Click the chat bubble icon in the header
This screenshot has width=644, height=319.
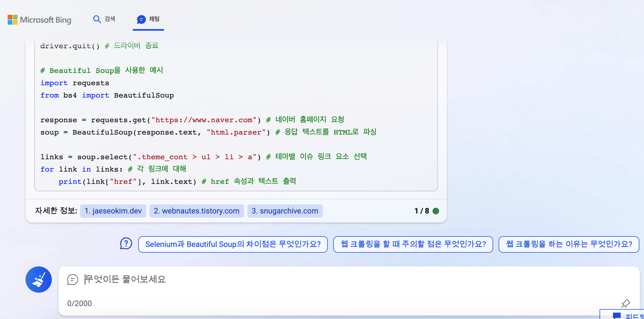(141, 19)
